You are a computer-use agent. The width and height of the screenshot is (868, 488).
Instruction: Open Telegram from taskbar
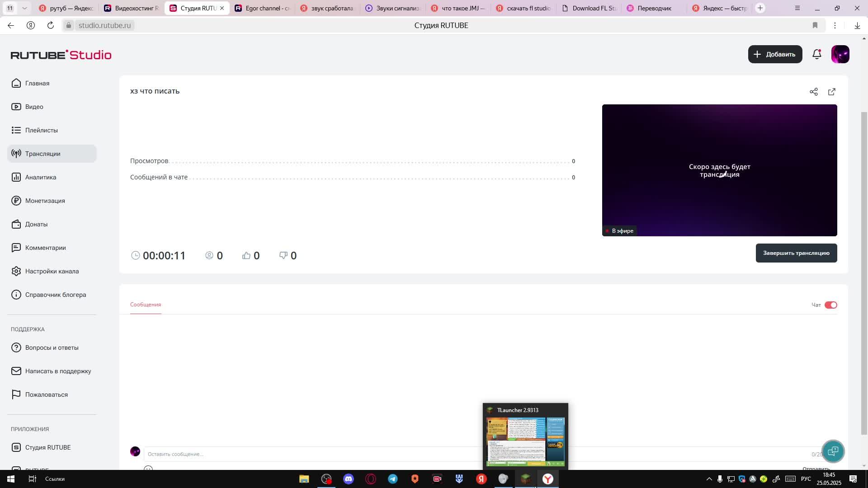[x=392, y=479]
